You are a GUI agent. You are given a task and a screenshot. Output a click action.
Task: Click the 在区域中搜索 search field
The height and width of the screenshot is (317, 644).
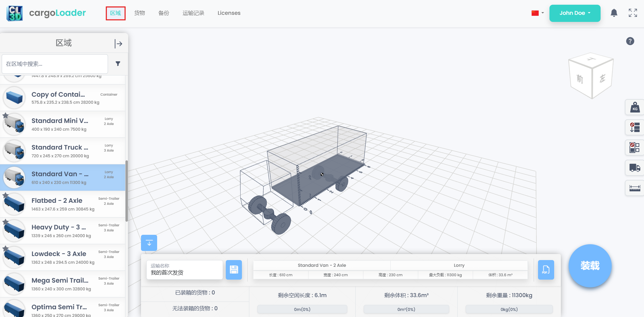point(55,64)
